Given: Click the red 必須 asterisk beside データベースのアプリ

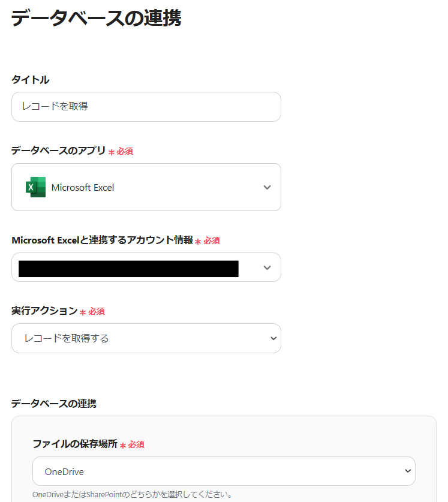Looking at the screenshot, I should pyautogui.click(x=112, y=152).
